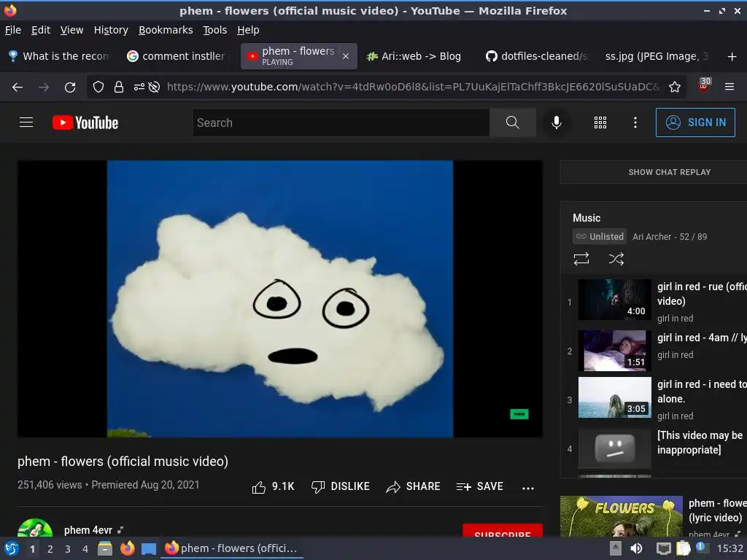Play girl in red - 4am thumbnail
This screenshot has height=560, width=747.
tap(614, 351)
